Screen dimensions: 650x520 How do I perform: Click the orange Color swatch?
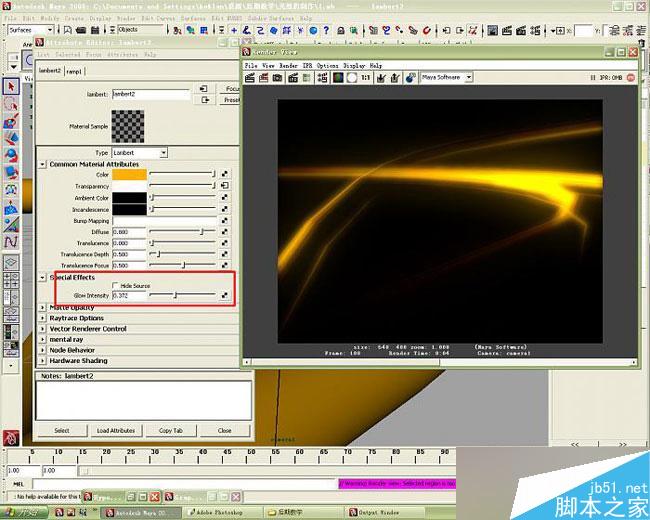click(129, 174)
